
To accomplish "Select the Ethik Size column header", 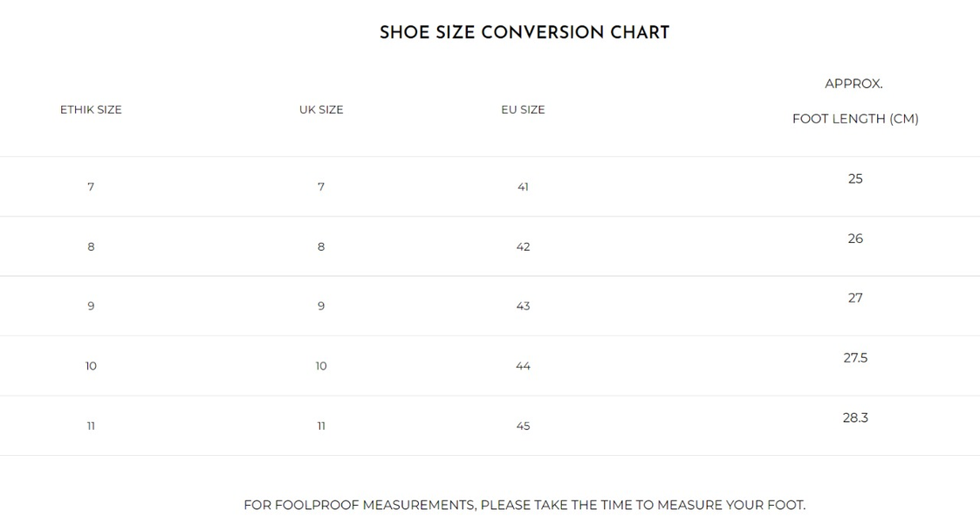I will pyautogui.click(x=91, y=110).
